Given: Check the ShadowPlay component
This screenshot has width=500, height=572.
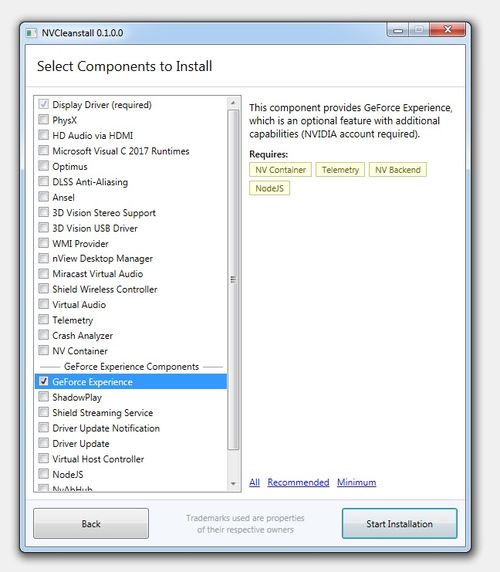Looking at the screenshot, I should [43, 397].
